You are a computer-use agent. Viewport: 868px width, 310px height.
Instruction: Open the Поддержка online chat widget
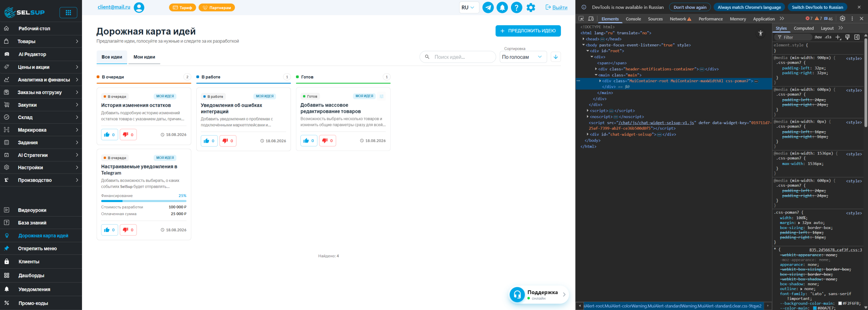click(539, 294)
